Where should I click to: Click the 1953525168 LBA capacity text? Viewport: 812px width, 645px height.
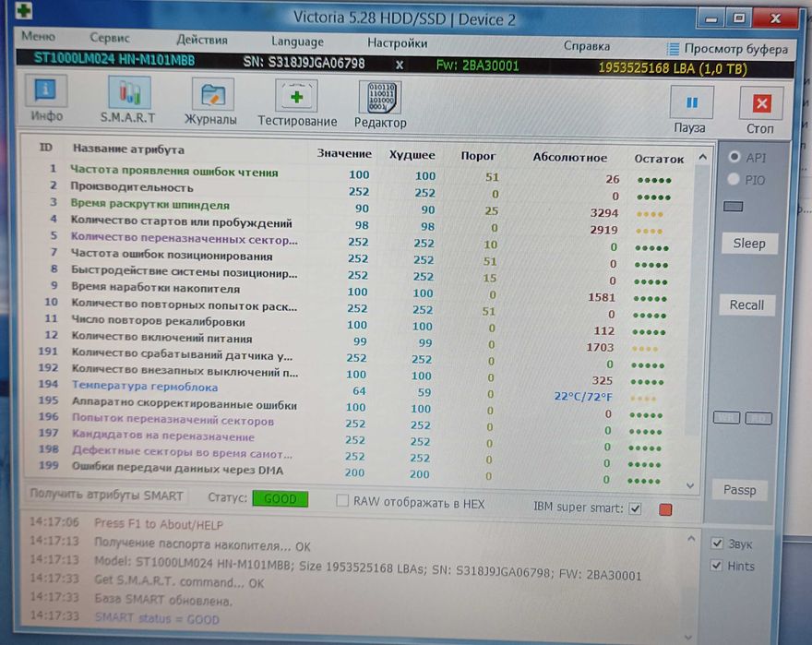[672, 68]
